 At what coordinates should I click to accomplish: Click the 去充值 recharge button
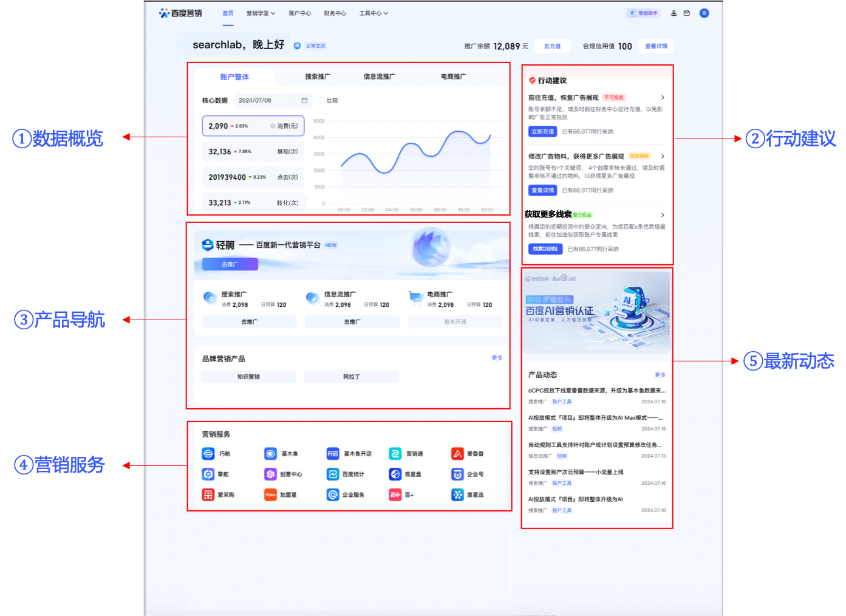point(551,46)
